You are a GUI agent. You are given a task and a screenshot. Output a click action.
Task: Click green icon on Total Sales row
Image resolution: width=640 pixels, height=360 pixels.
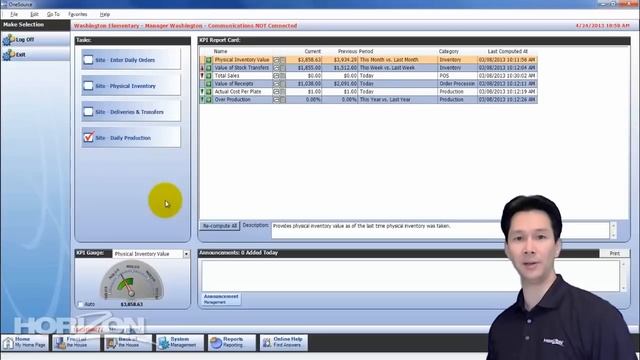click(209, 76)
